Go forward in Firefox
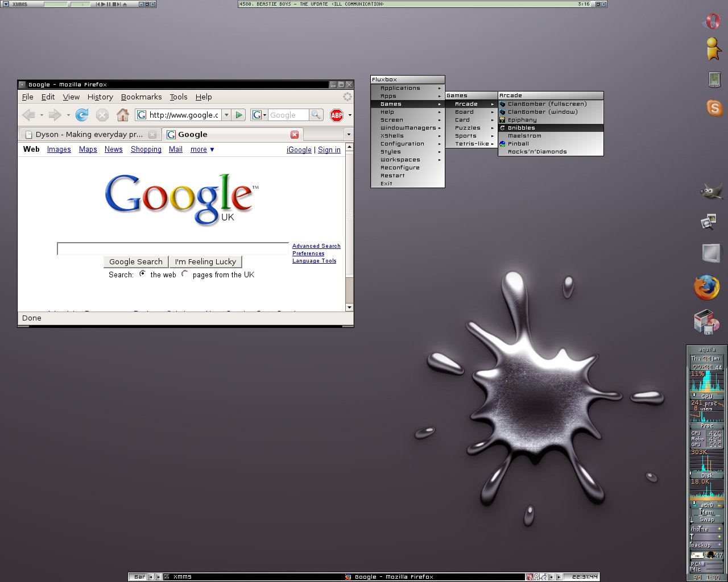Image resolution: width=728 pixels, height=582 pixels. click(x=55, y=115)
